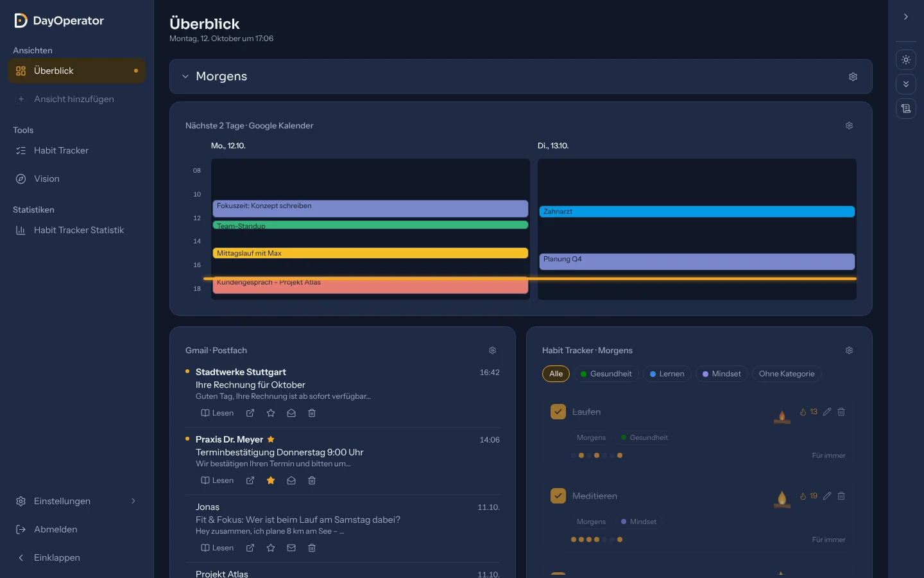Collapse sidebar with Einklappen

tap(76, 557)
